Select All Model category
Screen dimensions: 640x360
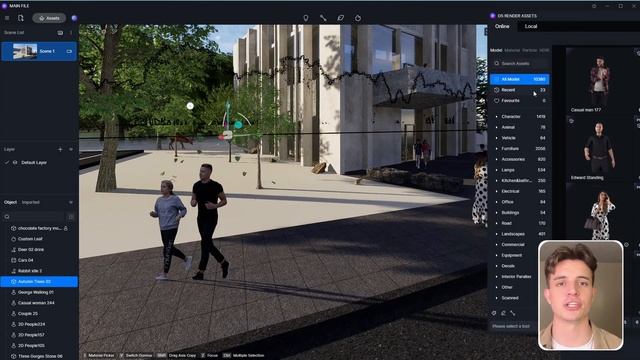click(x=520, y=79)
